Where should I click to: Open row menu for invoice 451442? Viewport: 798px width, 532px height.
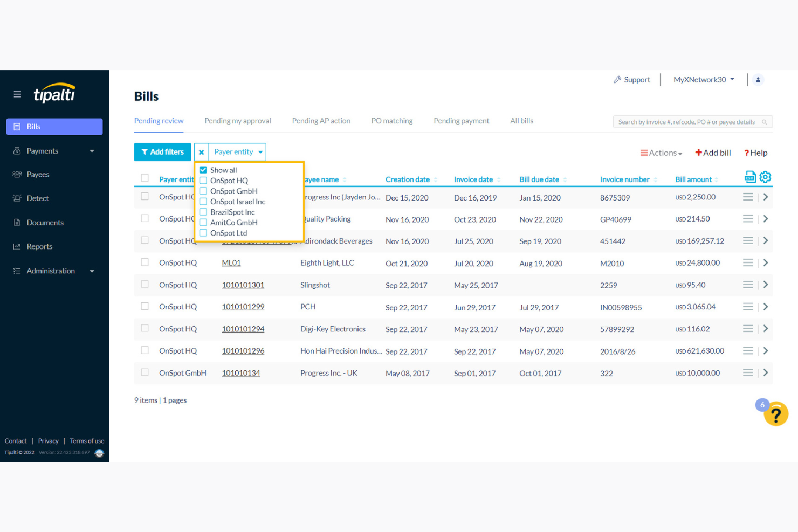pyautogui.click(x=748, y=241)
